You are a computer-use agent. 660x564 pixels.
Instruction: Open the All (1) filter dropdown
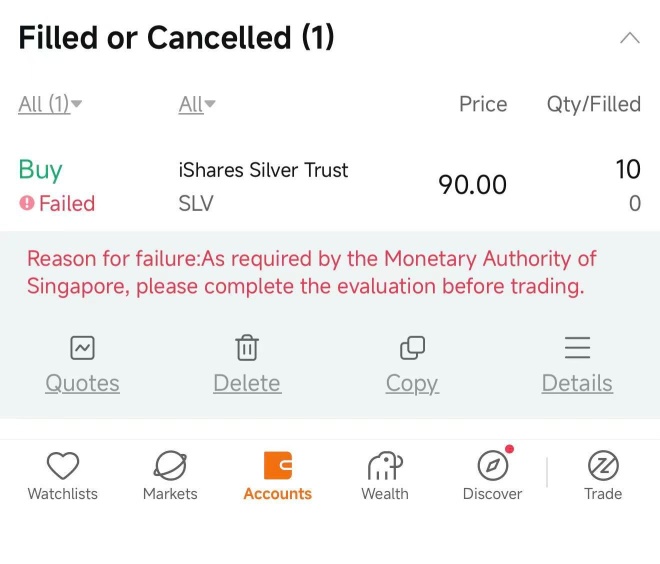pyautogui.click(x=50, y=104)
